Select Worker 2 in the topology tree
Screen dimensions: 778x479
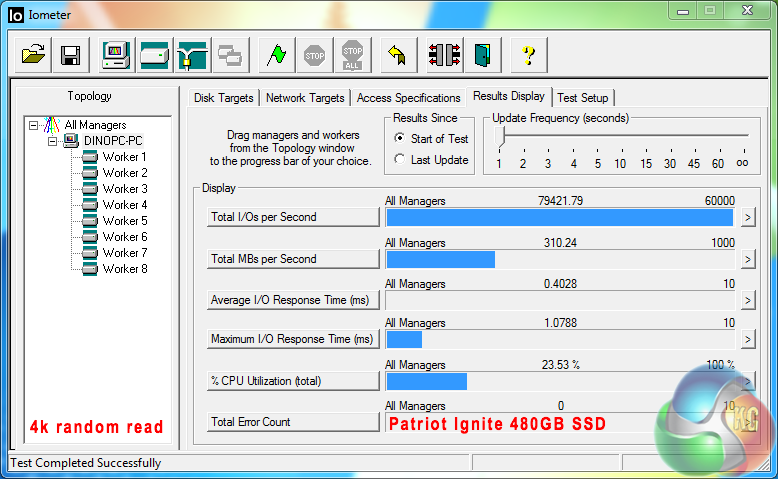click(125, 173)
